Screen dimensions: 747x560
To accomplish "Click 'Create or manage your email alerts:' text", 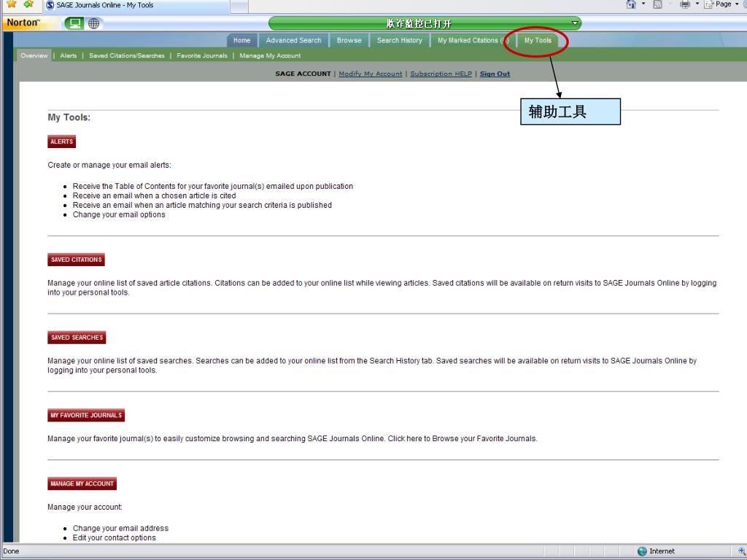I will 109,166.
